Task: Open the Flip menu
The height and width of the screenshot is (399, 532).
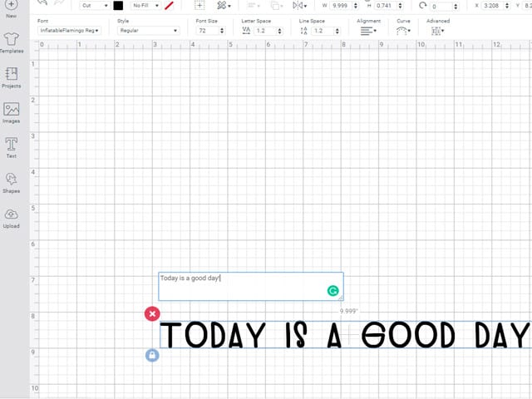Action: click(299, 6)
